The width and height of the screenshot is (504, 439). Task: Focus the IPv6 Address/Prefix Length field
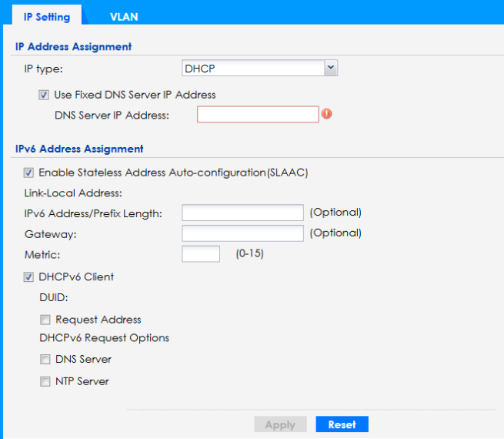click(x=242, y=213)
